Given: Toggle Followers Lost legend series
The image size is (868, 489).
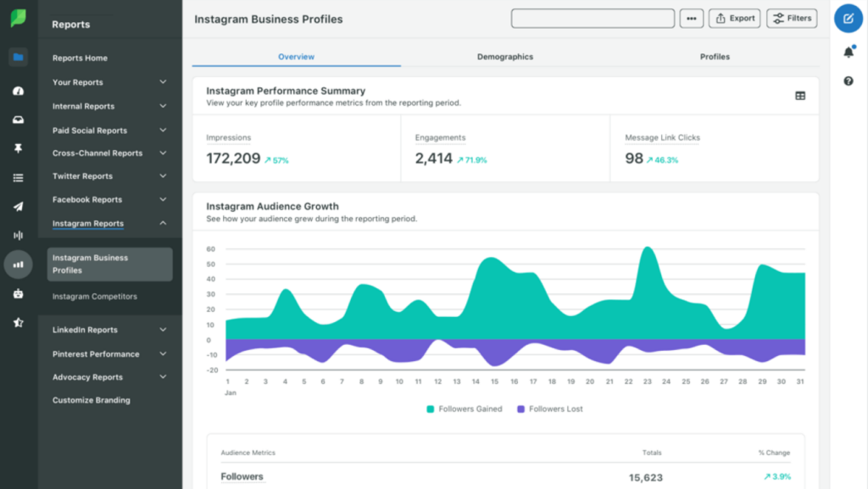Looking at the screenshot, I should 550,408.
